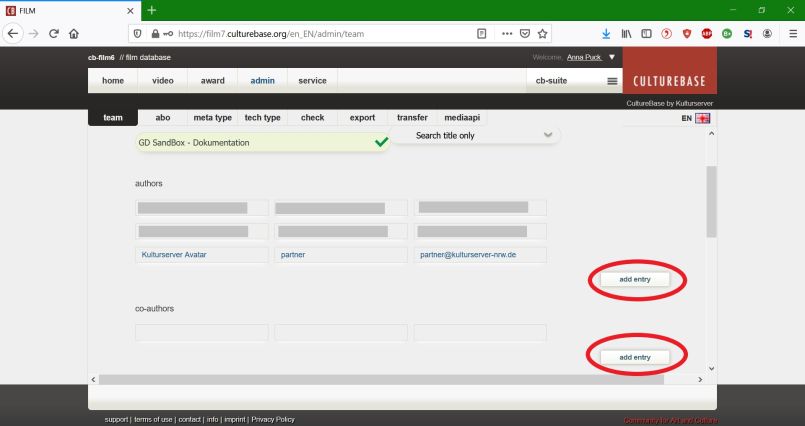Switch to the meta type tab
This screenshot has width=805, height=426.
212,118
